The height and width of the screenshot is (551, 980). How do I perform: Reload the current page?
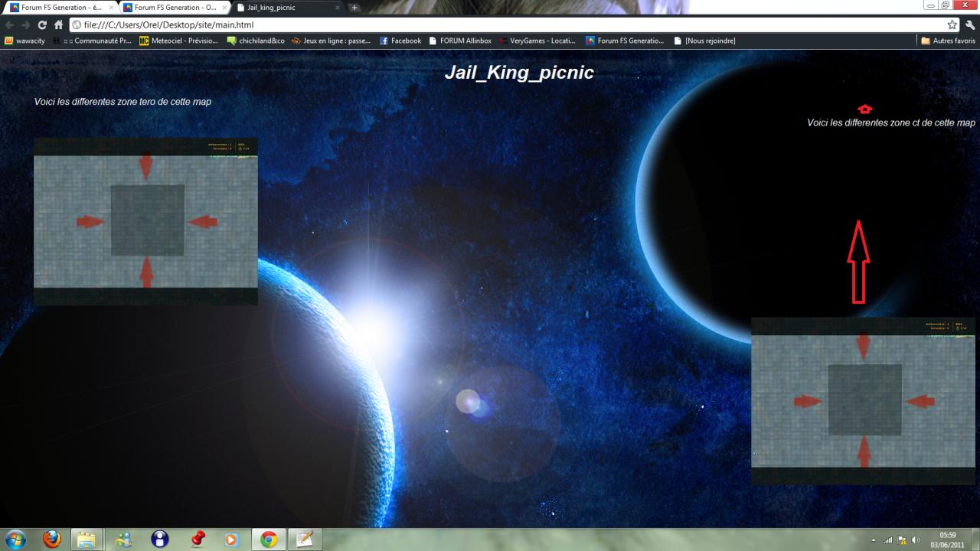[x=42, y=25]
